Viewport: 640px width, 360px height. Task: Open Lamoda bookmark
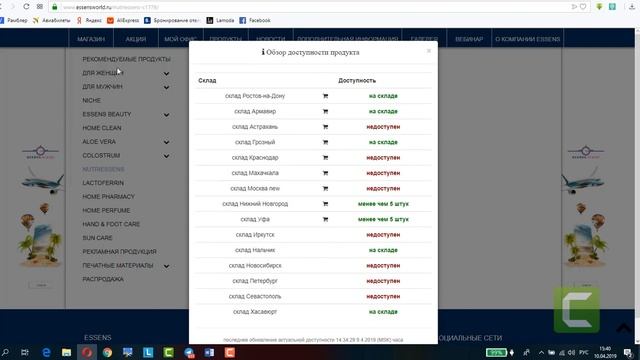tap(220, 20)
